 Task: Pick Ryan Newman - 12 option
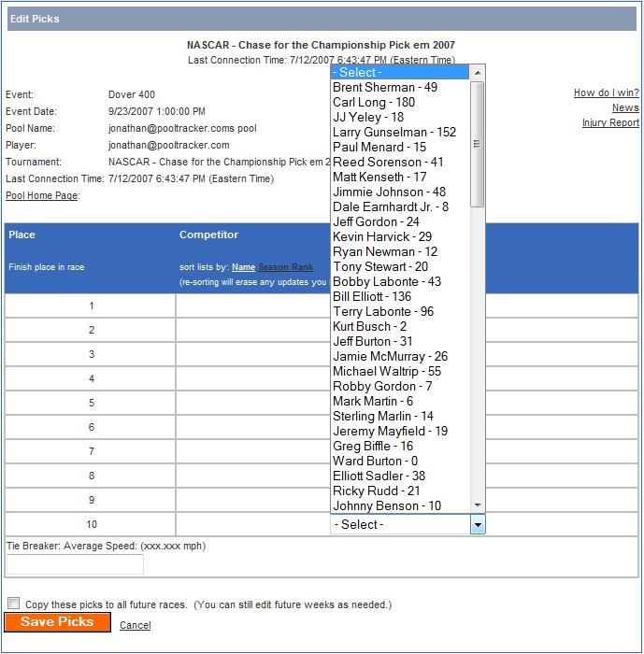(400, 252)
